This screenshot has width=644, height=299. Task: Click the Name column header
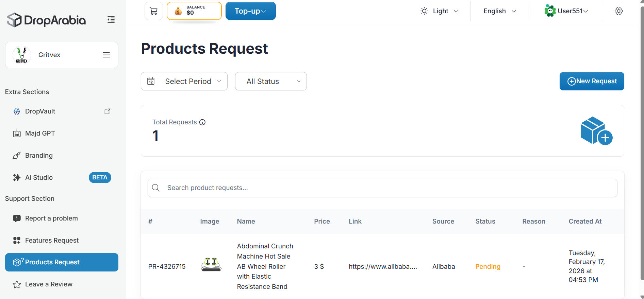[x=246, y=222]
